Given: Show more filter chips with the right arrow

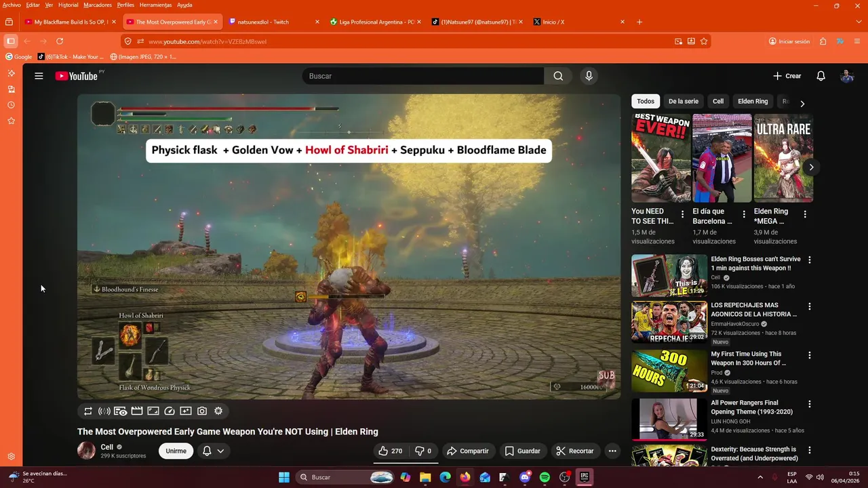Looking at the screenshot, I should pos(802,104).
